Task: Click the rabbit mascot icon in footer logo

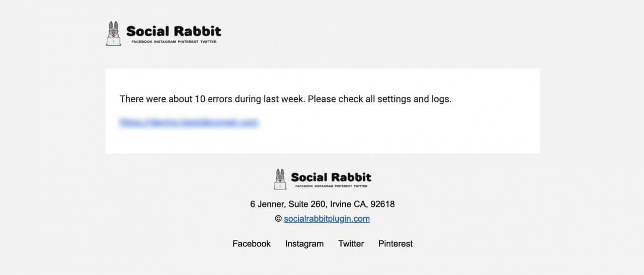Action: pos(280,179)
